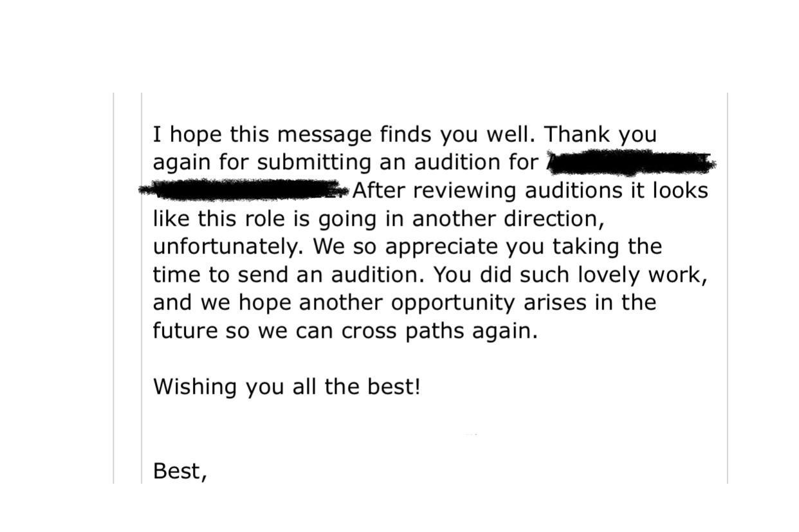799x532 pixels.
Task: Click the phrase "cross paths again."
Action: pyautogui.click(x=439, y=331)
